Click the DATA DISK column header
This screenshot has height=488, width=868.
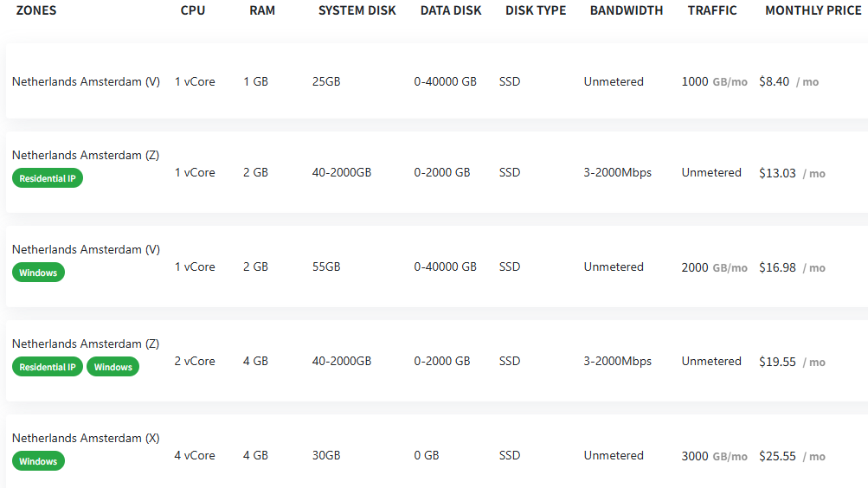click(x=450, y=10)
